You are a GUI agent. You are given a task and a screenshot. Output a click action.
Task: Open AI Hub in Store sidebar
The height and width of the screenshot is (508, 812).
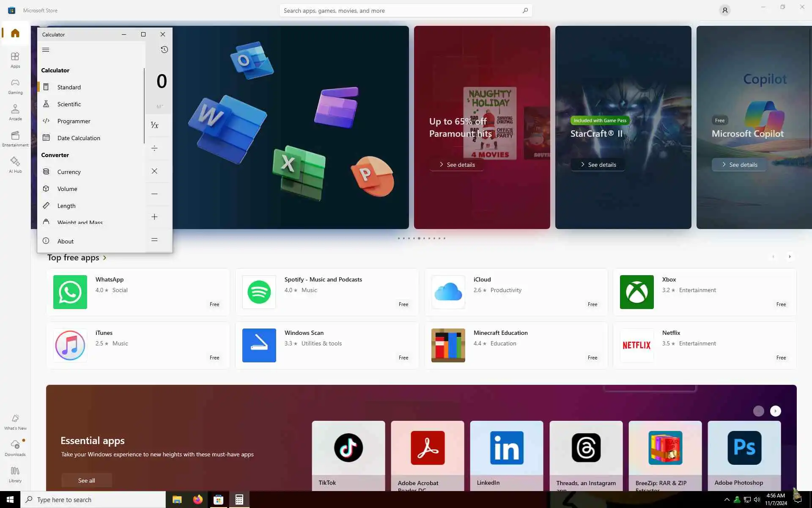coord(15,165)
